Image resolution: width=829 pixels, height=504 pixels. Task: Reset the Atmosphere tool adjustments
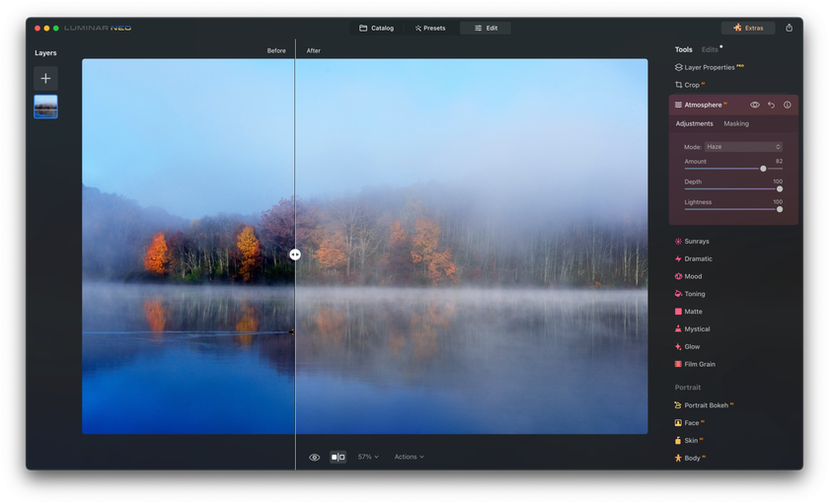tap(772, 105)
